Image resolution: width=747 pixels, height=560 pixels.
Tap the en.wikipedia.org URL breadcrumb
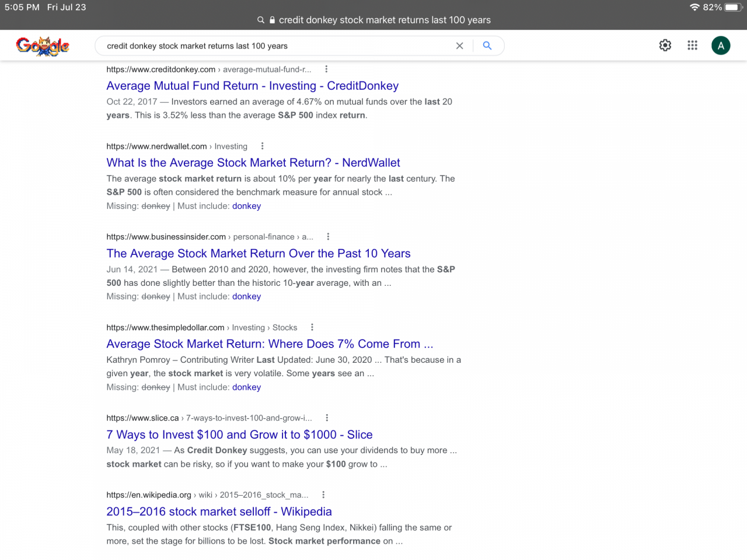pos(207,495)
